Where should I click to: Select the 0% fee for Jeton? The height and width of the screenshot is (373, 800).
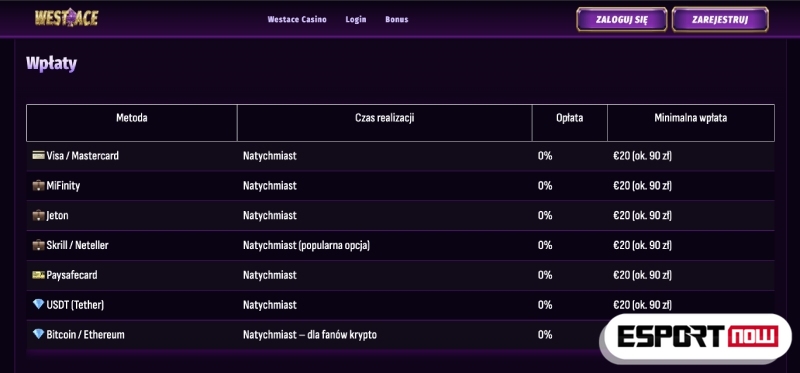(x=545, y=215)
